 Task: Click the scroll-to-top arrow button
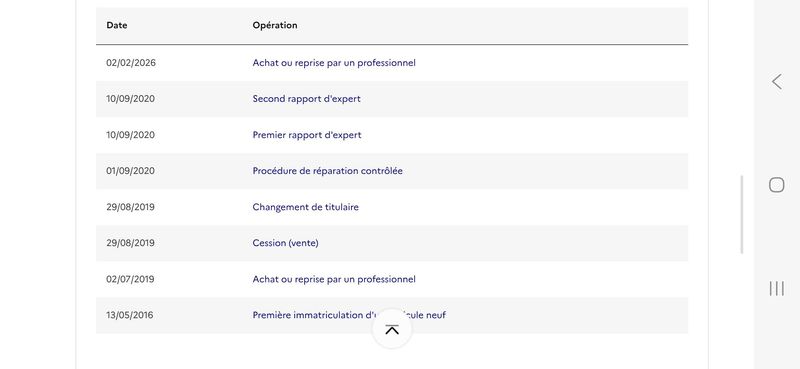[x=392, y=330]
